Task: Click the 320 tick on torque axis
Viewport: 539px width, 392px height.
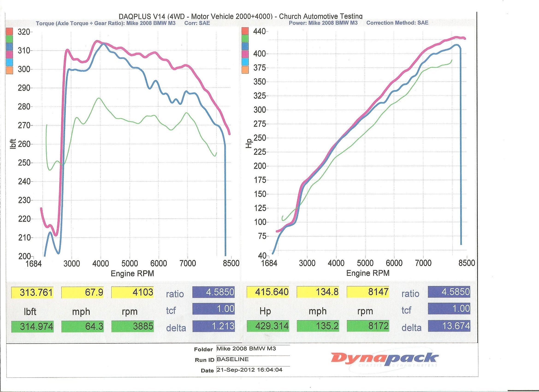Action: [x=24, y=32]
